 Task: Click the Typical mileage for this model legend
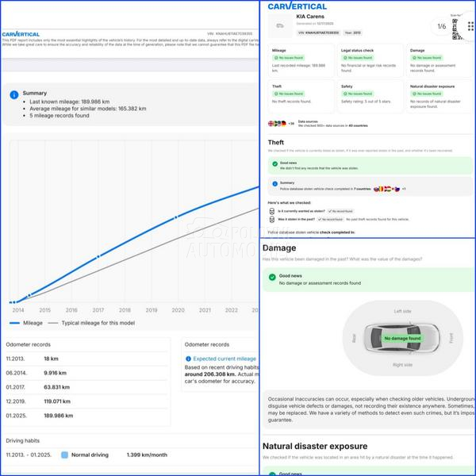(x=91, y=324)
